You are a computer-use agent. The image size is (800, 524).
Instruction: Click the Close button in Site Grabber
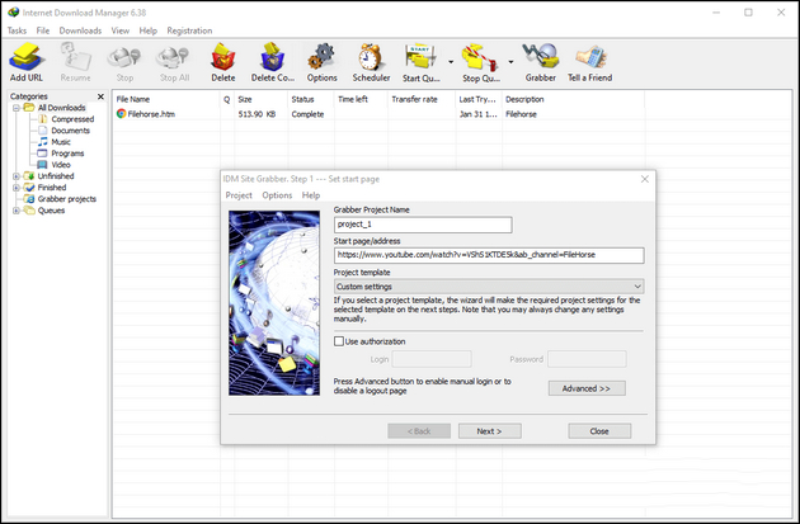point(599,431)
